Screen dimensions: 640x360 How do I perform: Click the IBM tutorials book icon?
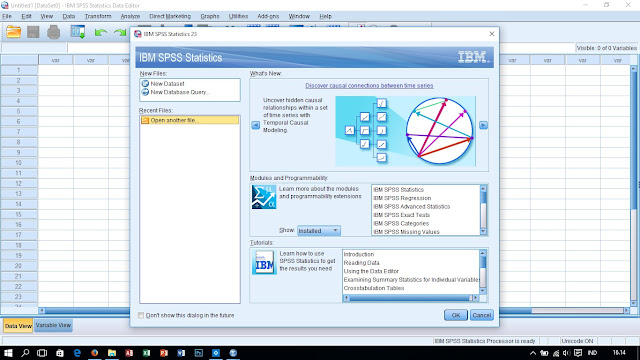[x=264, y=262]
